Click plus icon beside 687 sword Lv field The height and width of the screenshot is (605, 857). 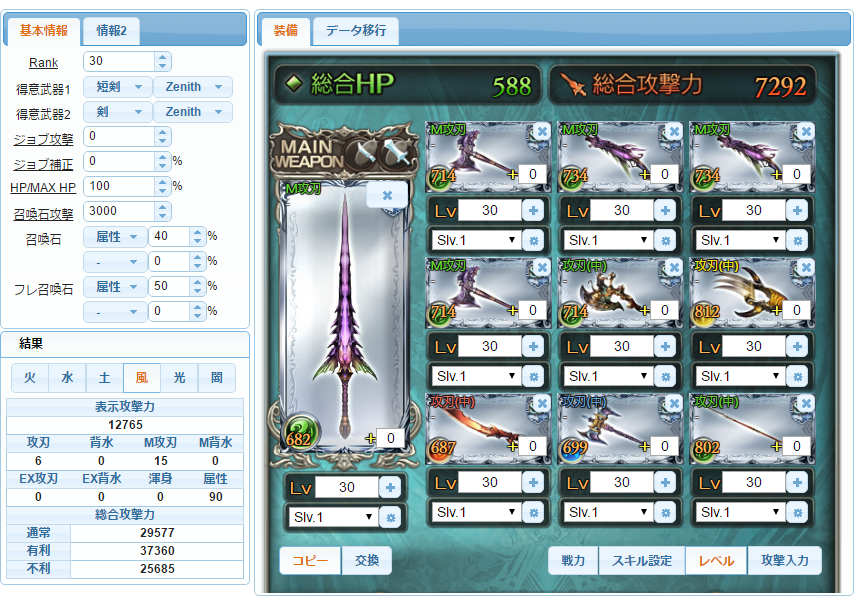(533, 482)
